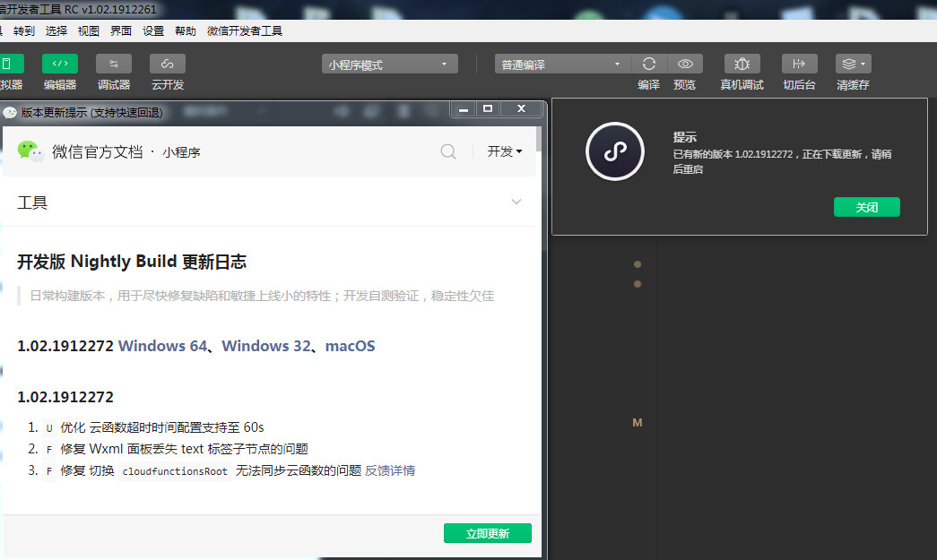The width and height of the screenshot is (937, 560).
Task: Click the 真机调试 toolbar label
Action: tap(742, 85)
